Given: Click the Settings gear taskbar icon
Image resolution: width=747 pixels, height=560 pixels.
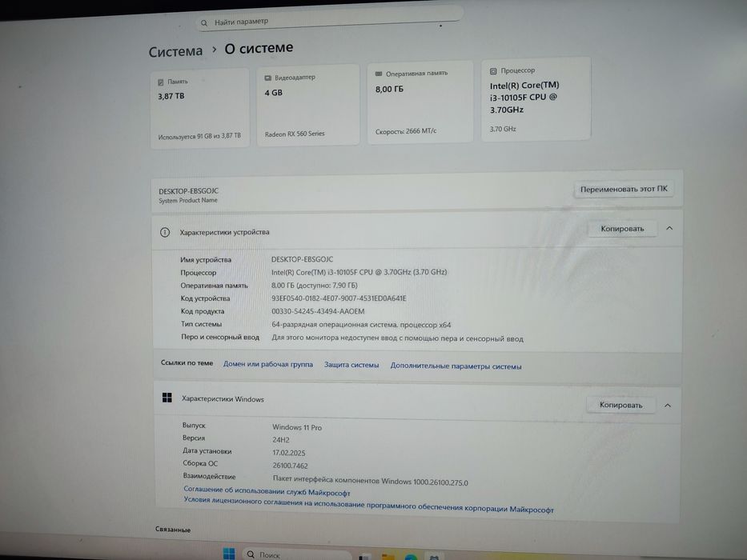Looking at the screenshot, I should point(433,557).
